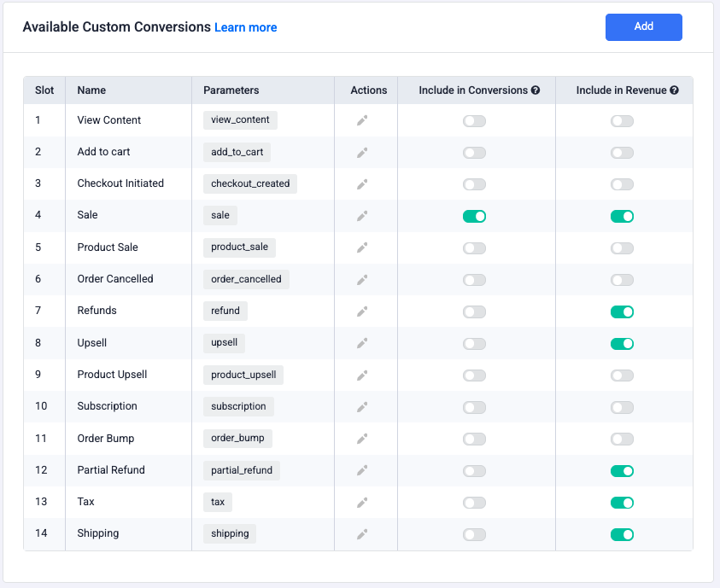Click the edit pencil for View Content
Image resolution: width=720 pixels, height=588 pixels.
click(x=362, y=121)
